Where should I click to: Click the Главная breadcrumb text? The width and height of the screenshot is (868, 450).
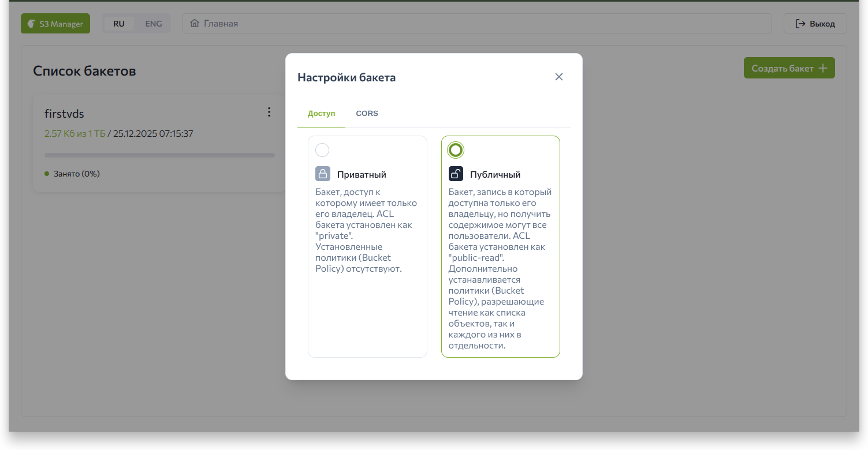tap(221, 24)
